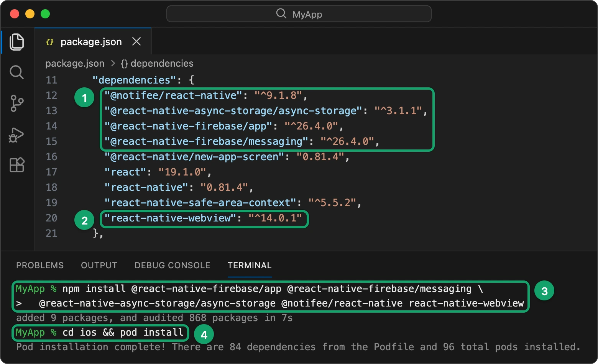Click the "^5.5.2" version value
Screen dimensions: 598x364
coord(332,203)
